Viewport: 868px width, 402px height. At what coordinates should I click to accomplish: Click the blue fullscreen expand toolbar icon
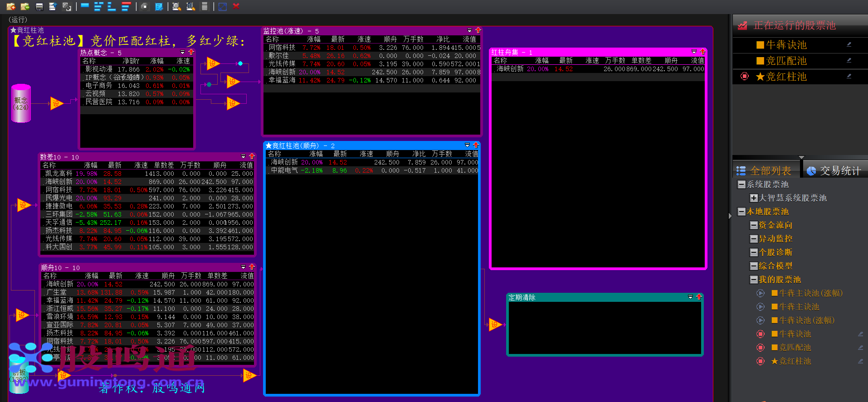222,6
